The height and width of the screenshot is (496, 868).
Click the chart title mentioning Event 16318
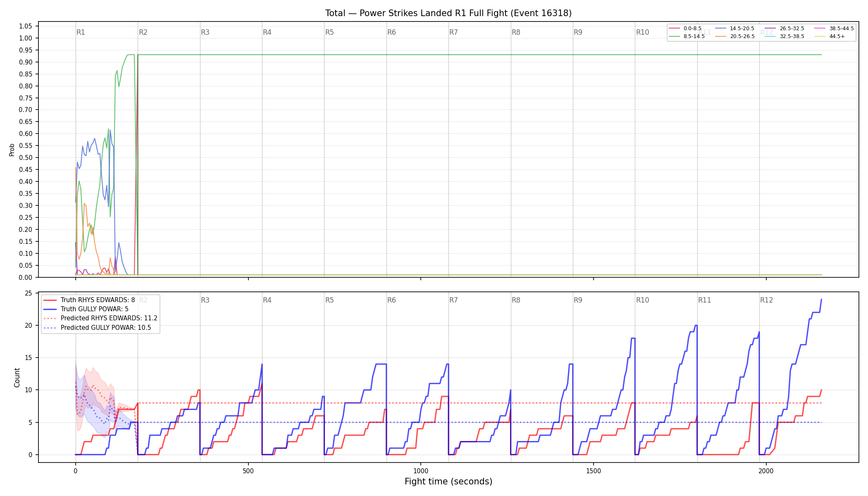tap(448, 13)
